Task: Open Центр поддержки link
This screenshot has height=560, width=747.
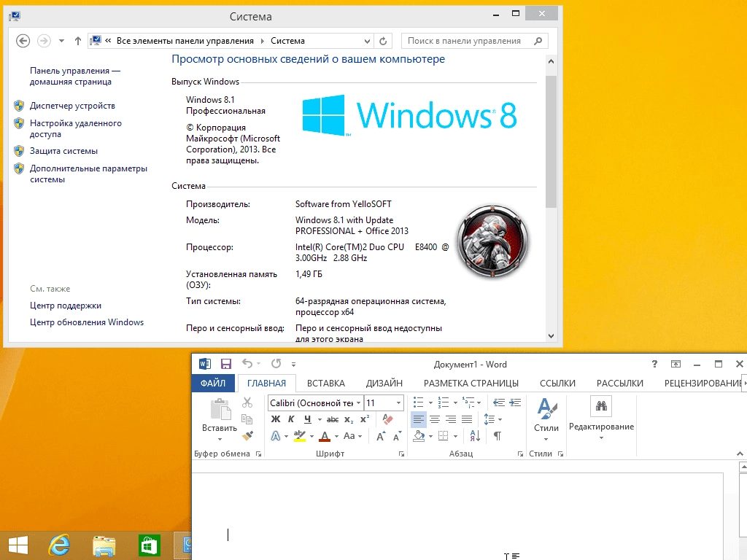Action: click(66, 306)
